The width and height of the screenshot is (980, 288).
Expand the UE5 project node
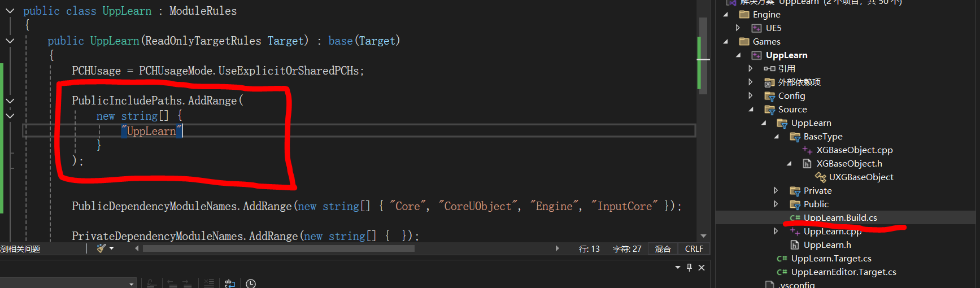click(x=738, y=28)
